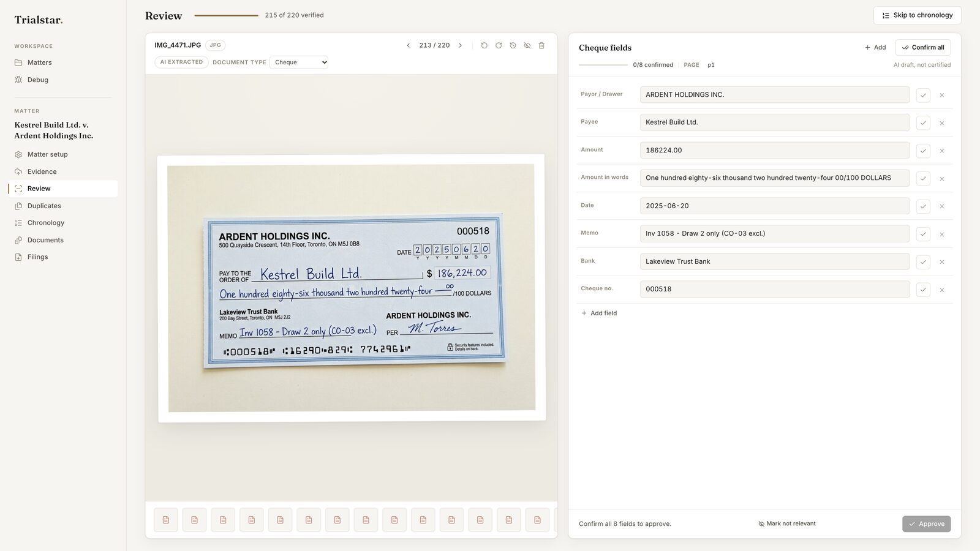This screenshot has height=551, width=980.
Task: Rotate the cheque image counter-clockwise
Action: (484, 45)
